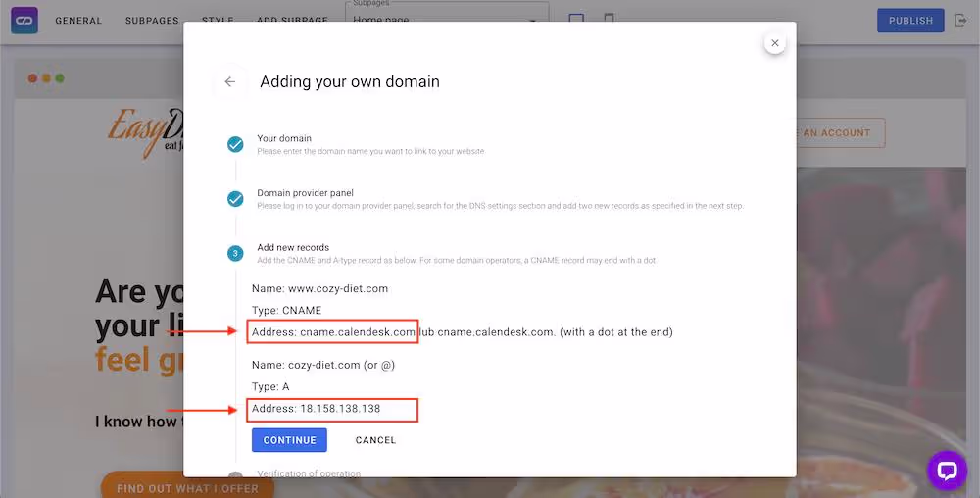Click the Calendesk logo icon
This screenshot has width=980, height=498.
(x=24, y=21)
